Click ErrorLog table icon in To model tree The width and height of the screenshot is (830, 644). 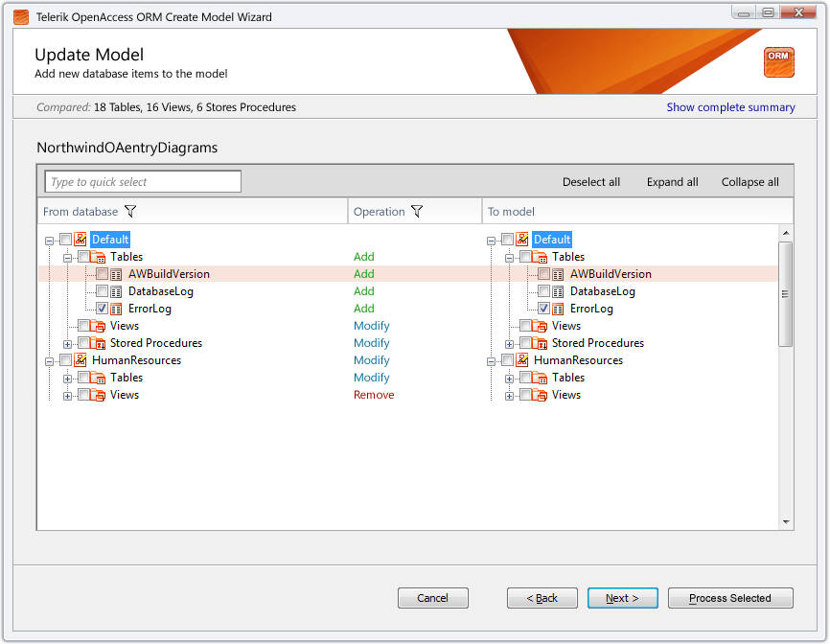[x=558, y=309]
